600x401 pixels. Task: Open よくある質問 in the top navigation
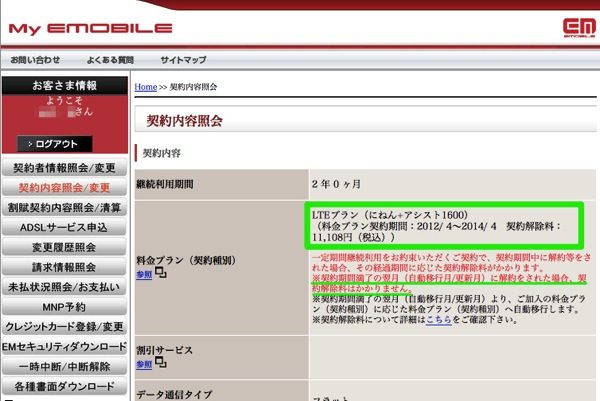point(110,60)
